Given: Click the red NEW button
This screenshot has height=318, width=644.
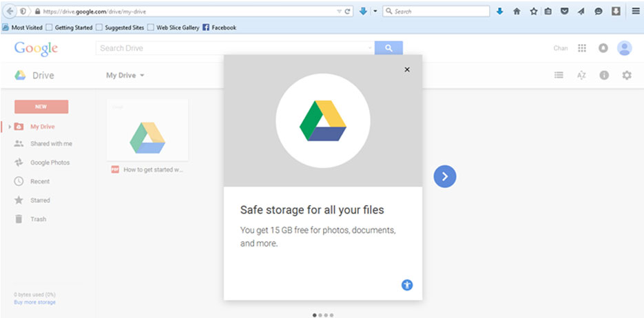Looking at the screenshot, I should 41,107.
